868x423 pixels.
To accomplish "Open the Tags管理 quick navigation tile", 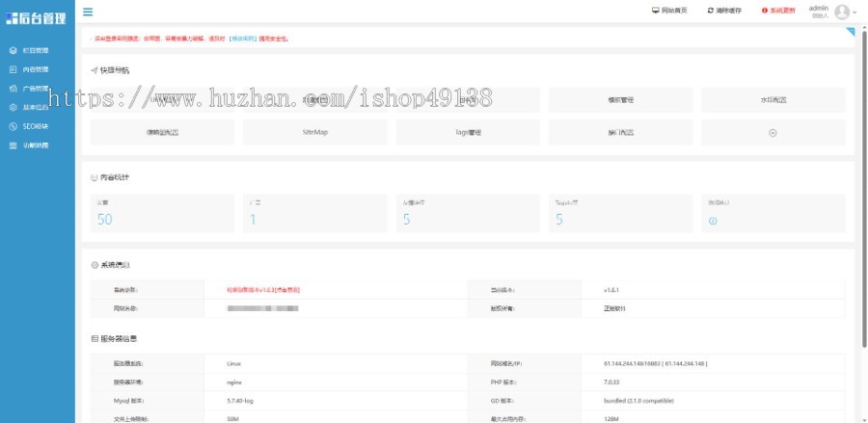I will [468, 133].
